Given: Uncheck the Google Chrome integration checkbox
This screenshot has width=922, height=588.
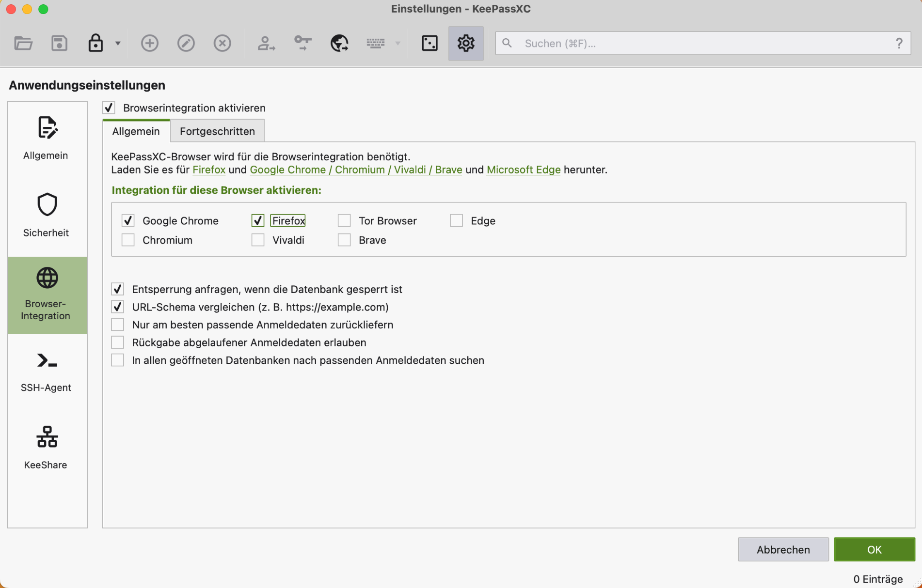Looking at the screenshot, I should tap(128, 221).
